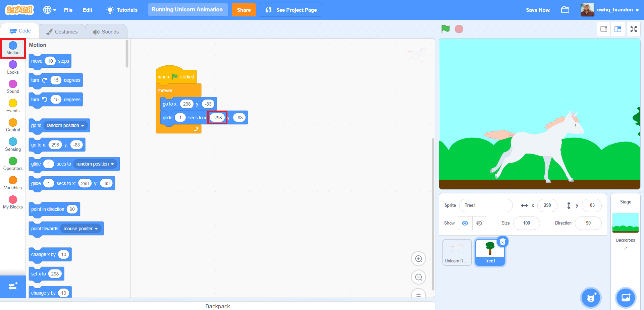This screenshot has width=644, height=310.
Task: Select the Events block category
Action: 13,106
